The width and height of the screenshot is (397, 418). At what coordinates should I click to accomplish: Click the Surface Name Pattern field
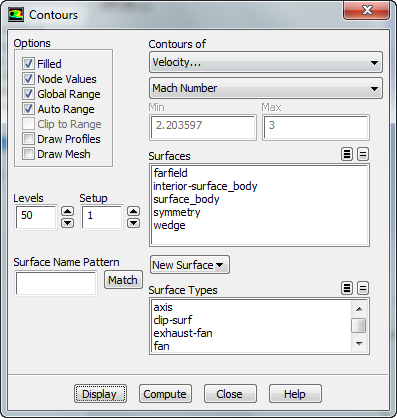56,283
